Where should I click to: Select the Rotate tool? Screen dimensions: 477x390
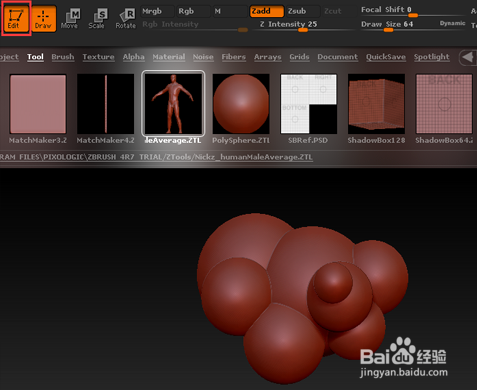pyautogui.click(x=126, y=19)
